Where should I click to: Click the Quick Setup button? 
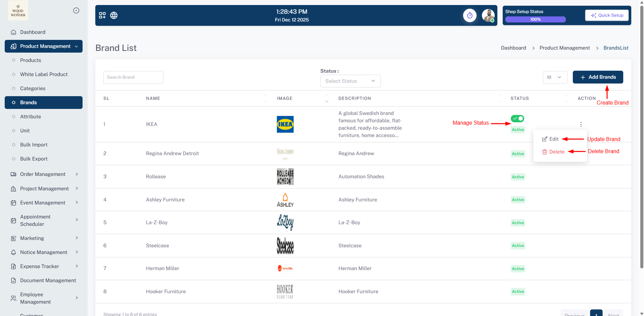point(607,15)
